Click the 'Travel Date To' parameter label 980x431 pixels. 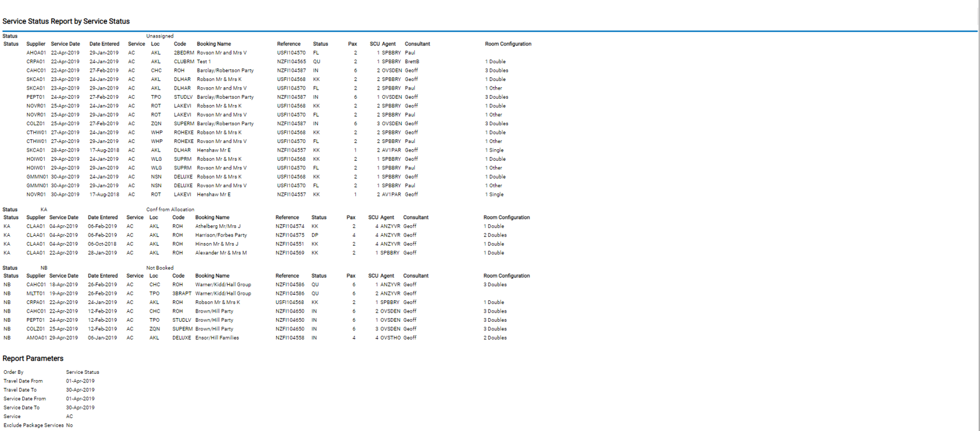20,390
